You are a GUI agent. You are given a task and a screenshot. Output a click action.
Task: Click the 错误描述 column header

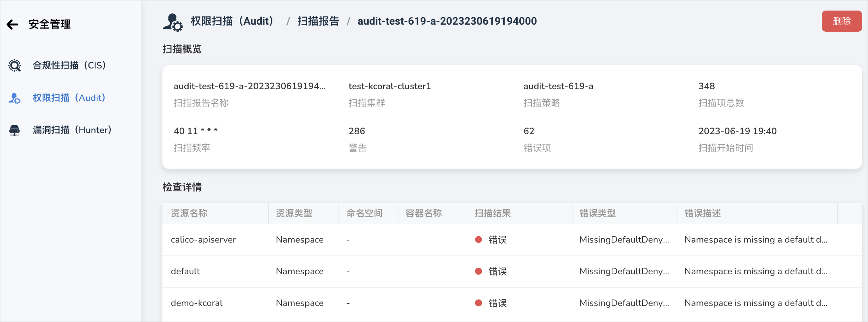[x=702, y=213]
